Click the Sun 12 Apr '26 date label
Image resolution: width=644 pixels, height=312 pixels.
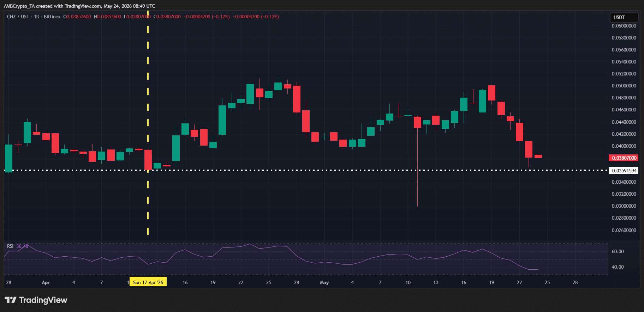click(148, 282)
